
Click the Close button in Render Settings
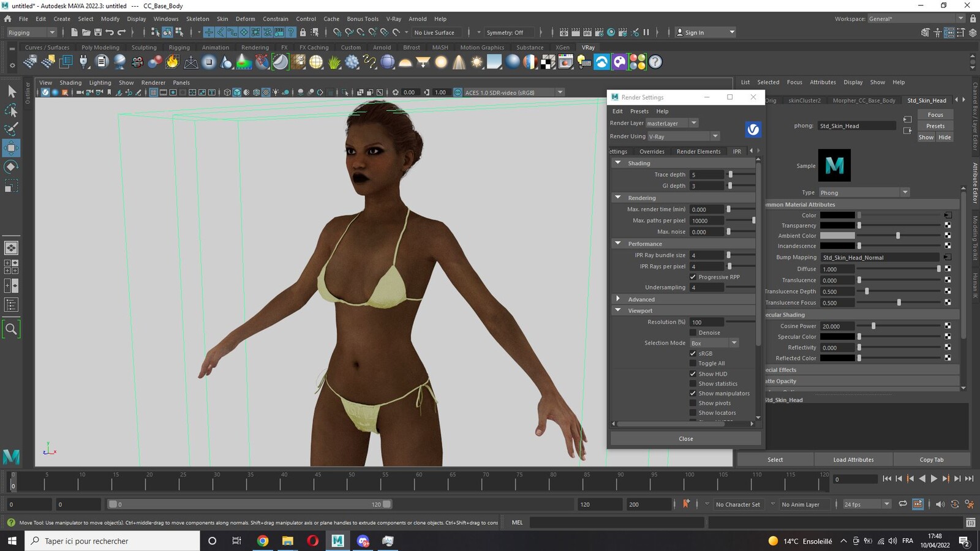pyautogui.click(x=686, y=438)
